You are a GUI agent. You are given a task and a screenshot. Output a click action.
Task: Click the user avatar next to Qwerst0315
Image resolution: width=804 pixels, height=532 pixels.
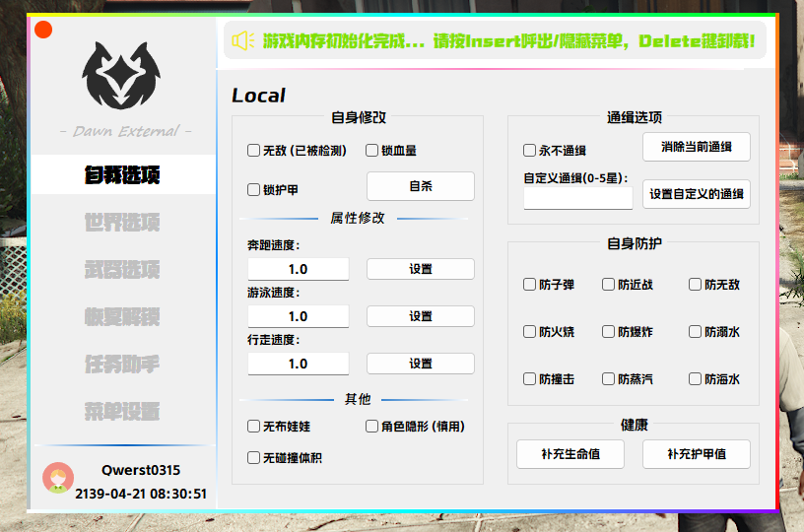[58, 478]
